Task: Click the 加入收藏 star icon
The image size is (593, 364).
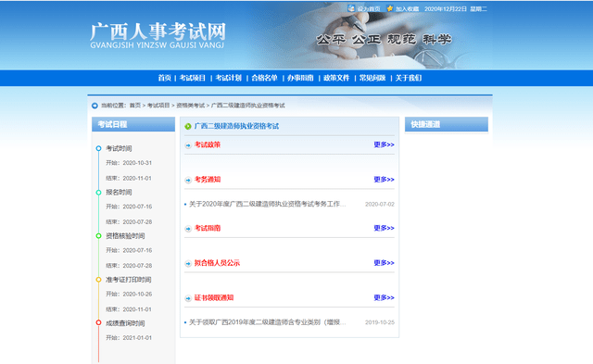Action: [x=390, y=8]
